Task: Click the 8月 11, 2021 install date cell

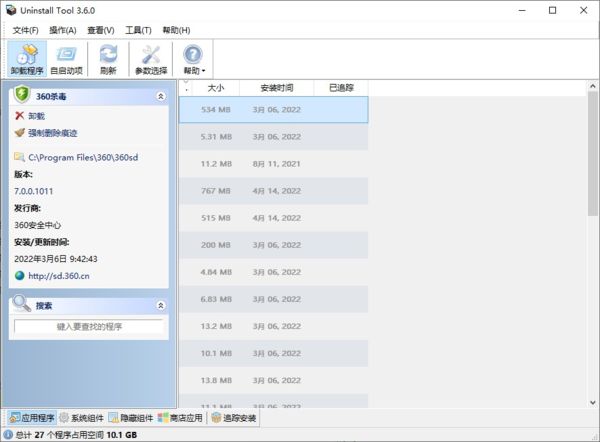Action: 276,164
